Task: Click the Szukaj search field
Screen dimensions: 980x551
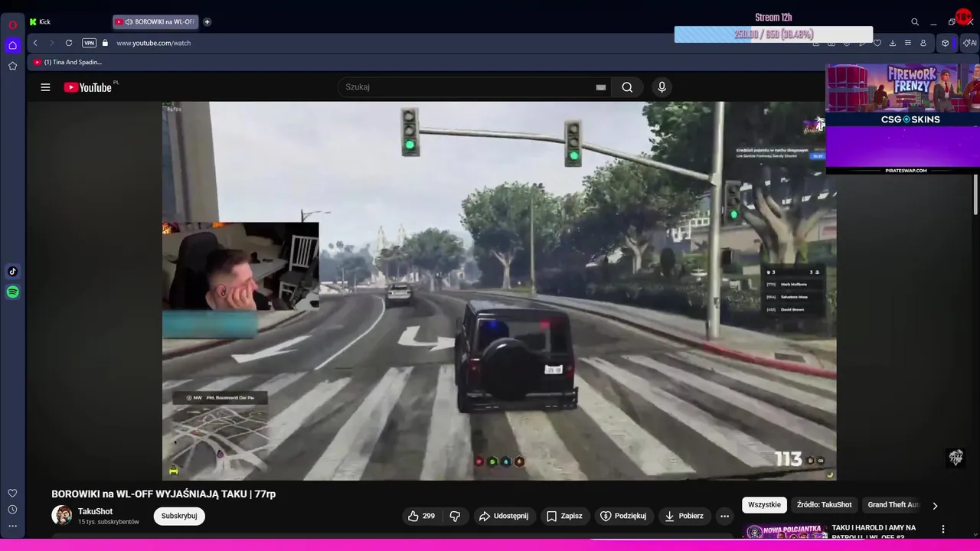Action: 467,87
